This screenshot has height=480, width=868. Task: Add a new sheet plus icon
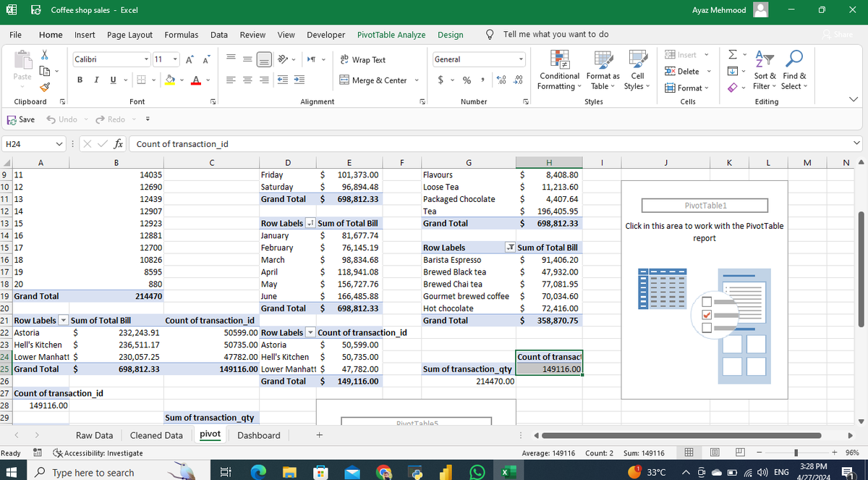318,435
